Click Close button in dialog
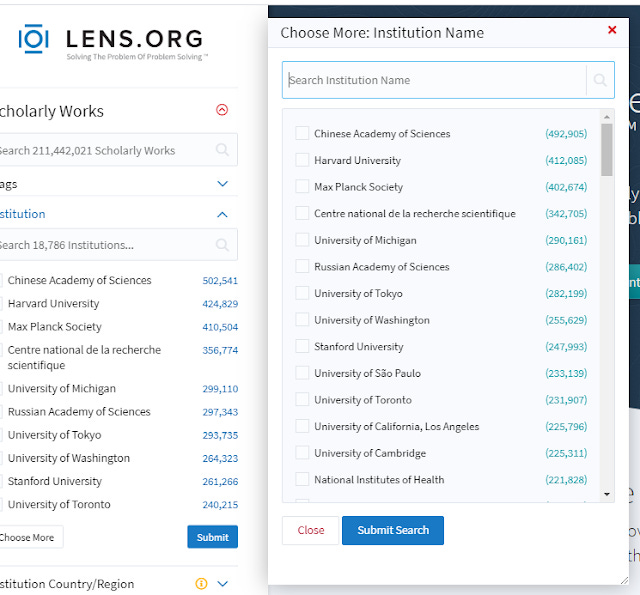Viewport: 640px width, 595px height. 311,530
